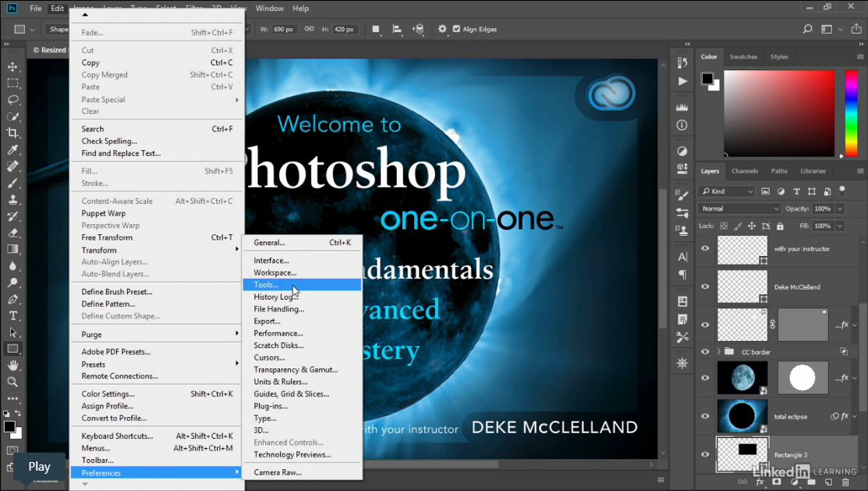Select the Zoom tool
This screenshot has width=868, height=491.
[x=12, y=382]
